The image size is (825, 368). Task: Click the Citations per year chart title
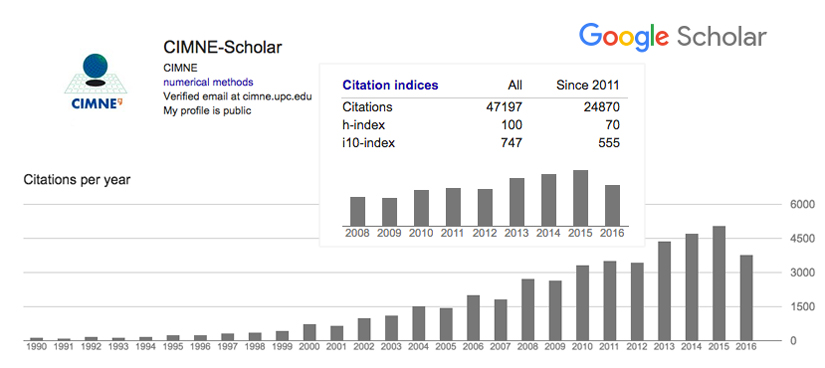point(77,180)
